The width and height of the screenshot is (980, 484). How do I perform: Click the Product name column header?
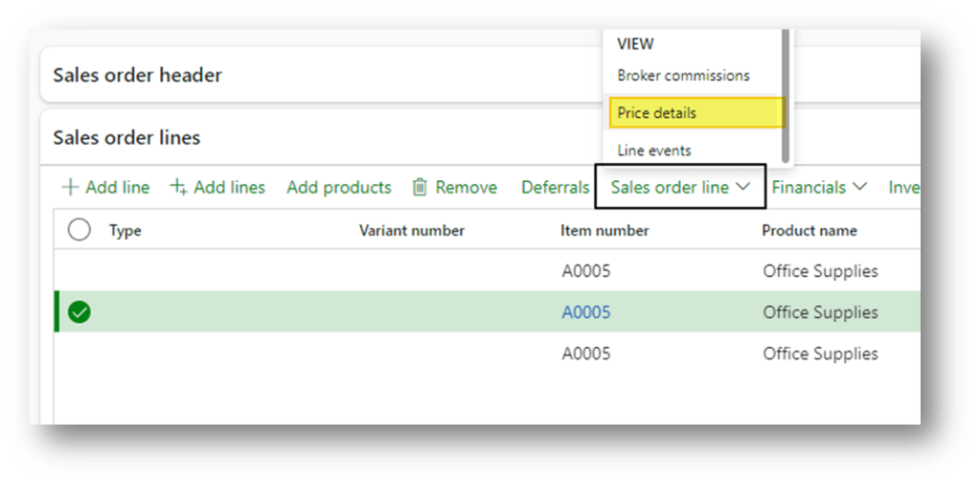[x=809, y=230]
